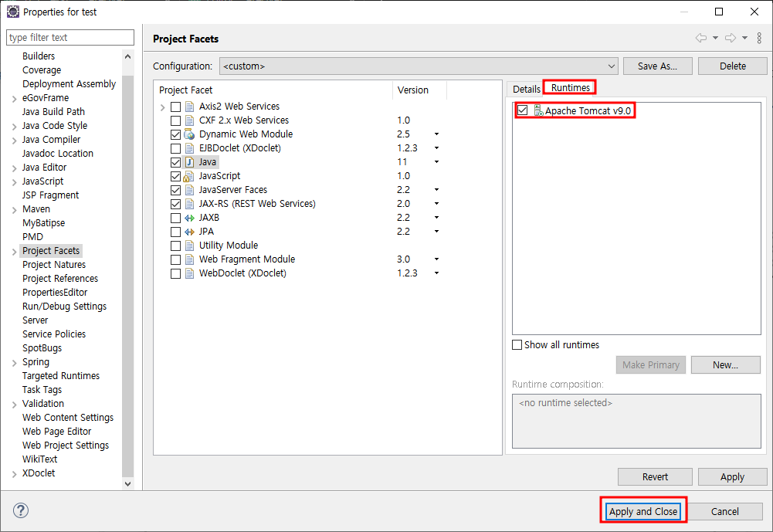
Task: Open the JAXB version dropdown
Action: click(436, 218)
